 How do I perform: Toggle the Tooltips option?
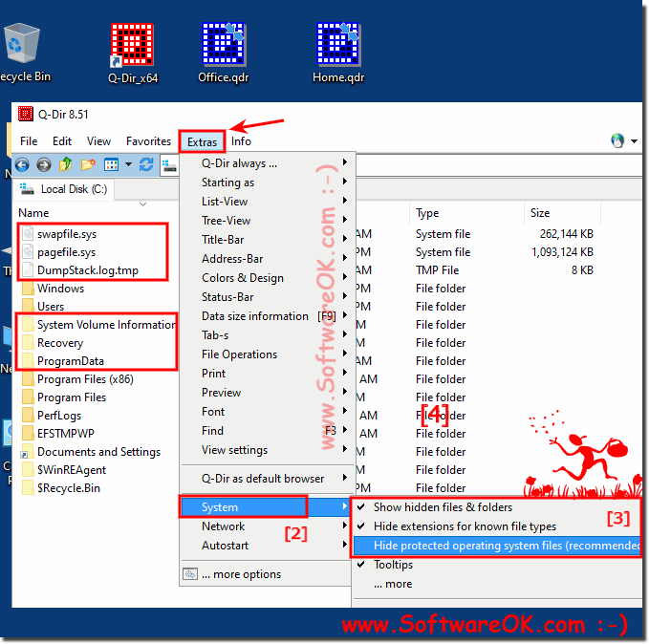[393, 565]
